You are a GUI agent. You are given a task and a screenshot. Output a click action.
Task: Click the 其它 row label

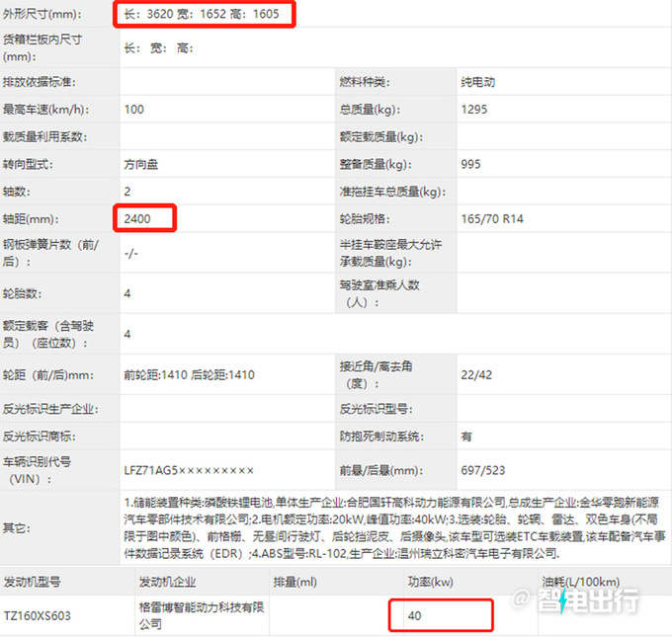(17, 527)
